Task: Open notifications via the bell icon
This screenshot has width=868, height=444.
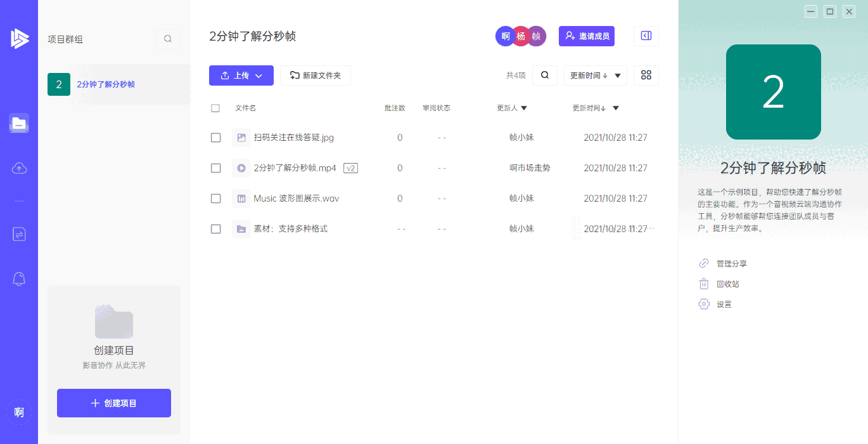Action: (19, 279)
